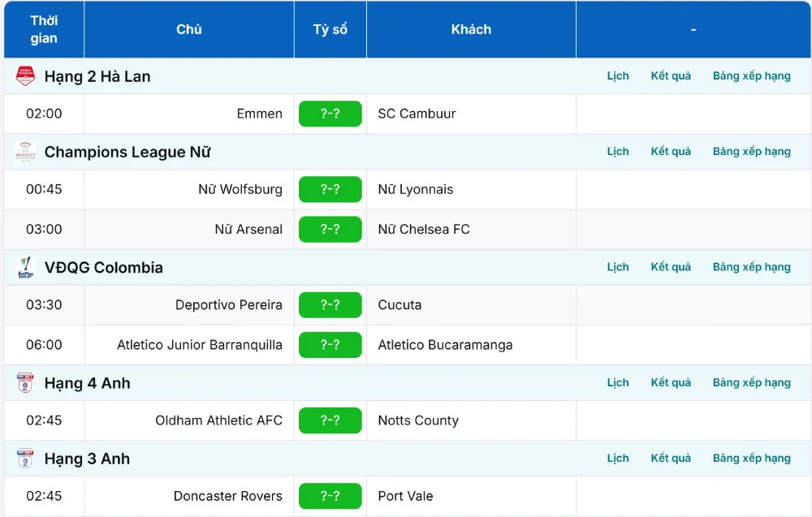Open the Deportivo Pereira vs Cucuta score
The image size is (812, 517).
(330, 305)
